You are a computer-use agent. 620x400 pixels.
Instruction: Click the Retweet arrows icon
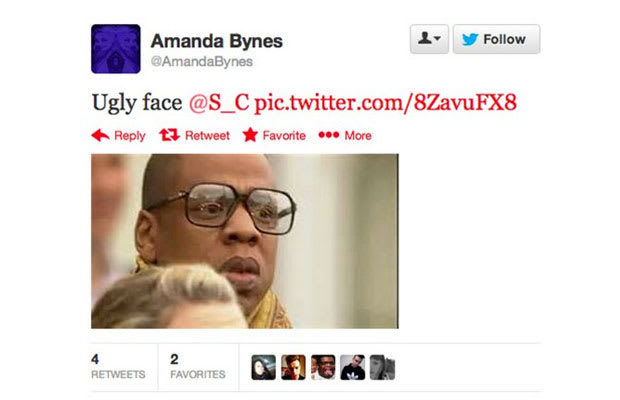[169, 135]
